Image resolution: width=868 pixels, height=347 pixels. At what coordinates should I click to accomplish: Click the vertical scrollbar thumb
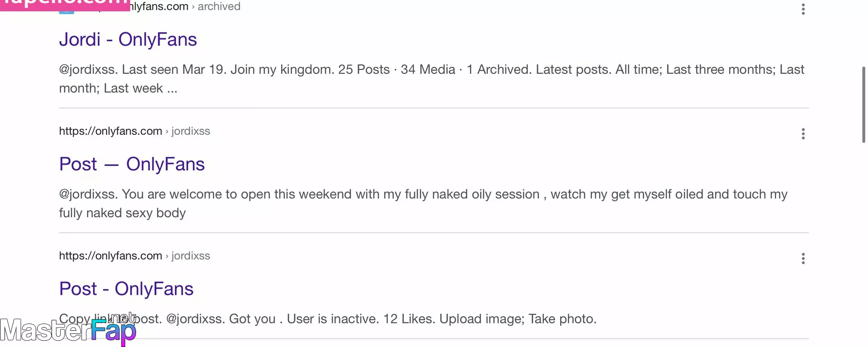(863, 105)
